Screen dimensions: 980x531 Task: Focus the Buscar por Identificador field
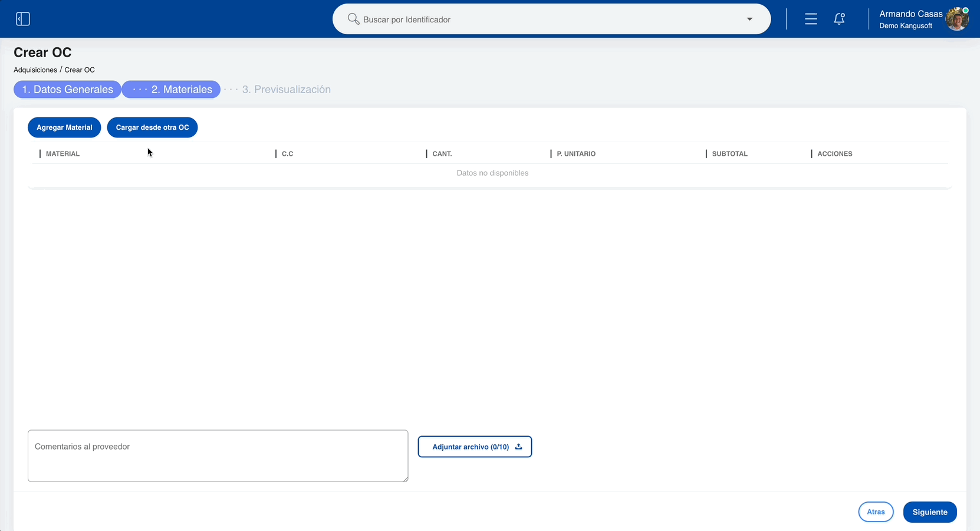tap(551, 19)
